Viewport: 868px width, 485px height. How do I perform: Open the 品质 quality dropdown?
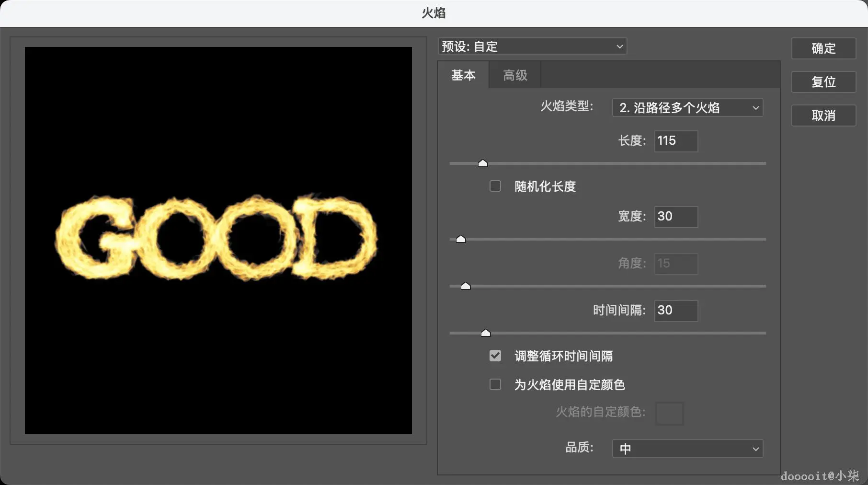tap(687, 449)
